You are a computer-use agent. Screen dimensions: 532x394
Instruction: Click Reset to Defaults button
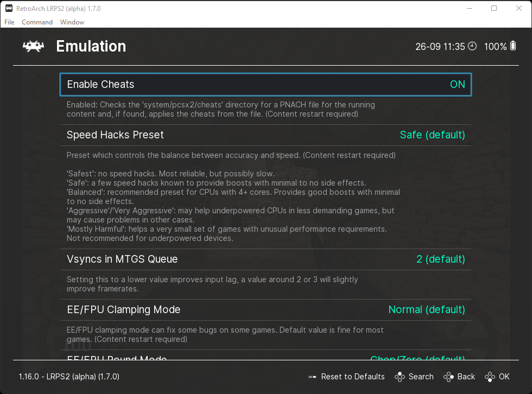pyautogui.click(x=346, y=377)
